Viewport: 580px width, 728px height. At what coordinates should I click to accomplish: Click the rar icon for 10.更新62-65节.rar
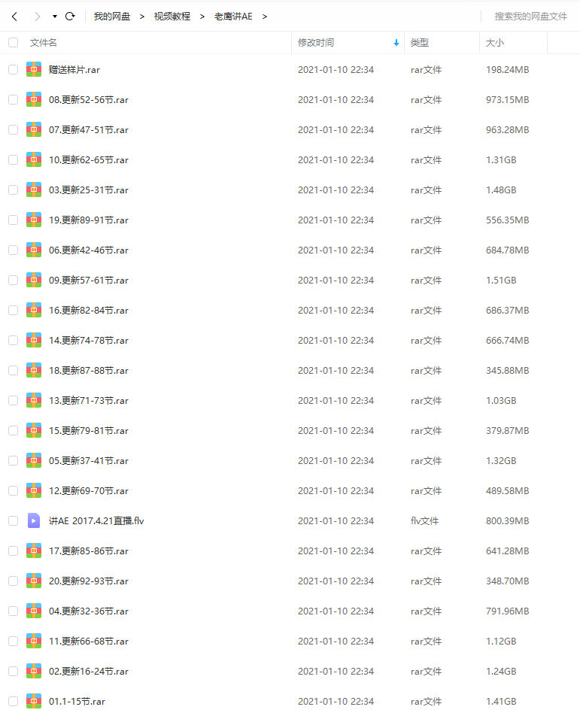33,159
